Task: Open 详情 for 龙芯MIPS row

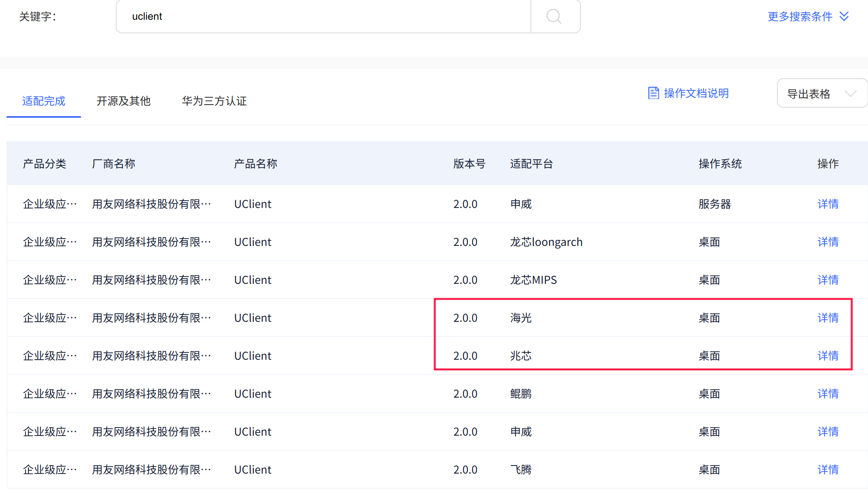Action: [x=828, y=280]
